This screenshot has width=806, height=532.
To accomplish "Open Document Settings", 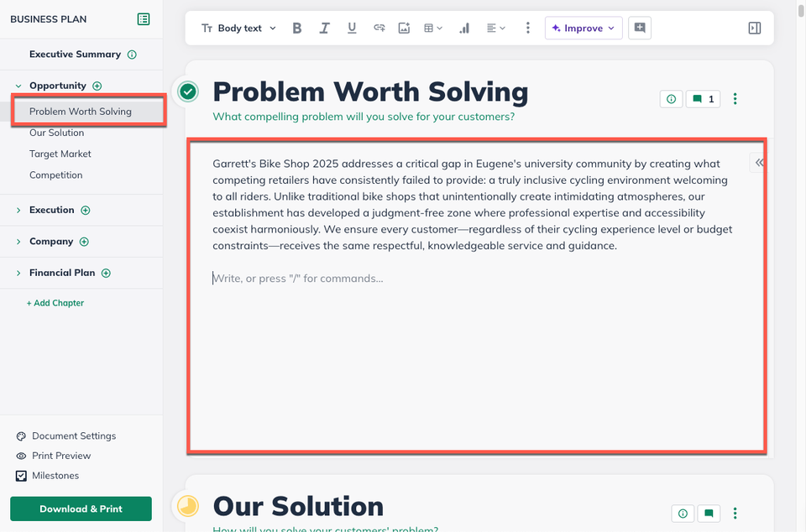I will click(66, 436).
